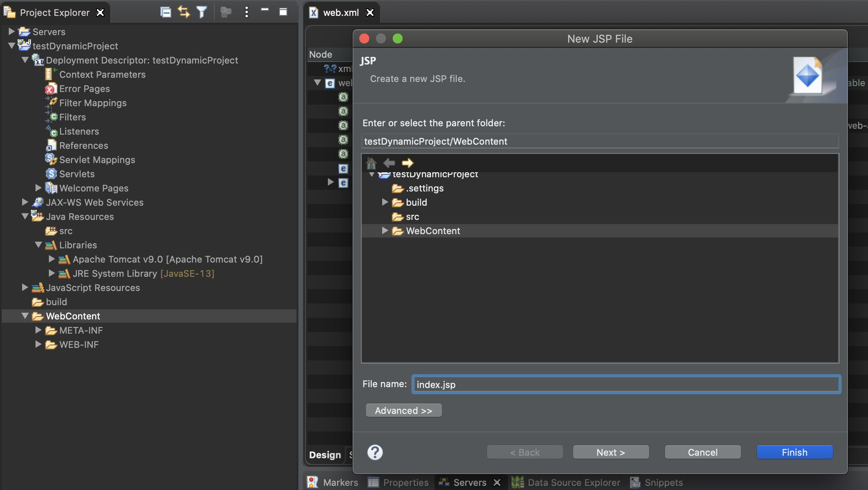Select Servlet Mappings in Deployment Descriptor

[97, 160]
